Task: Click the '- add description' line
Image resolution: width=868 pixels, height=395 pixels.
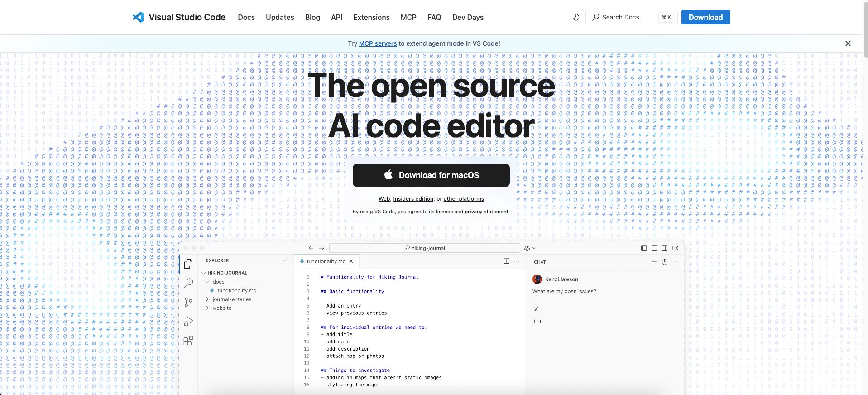Action: (x=345, y=349)
